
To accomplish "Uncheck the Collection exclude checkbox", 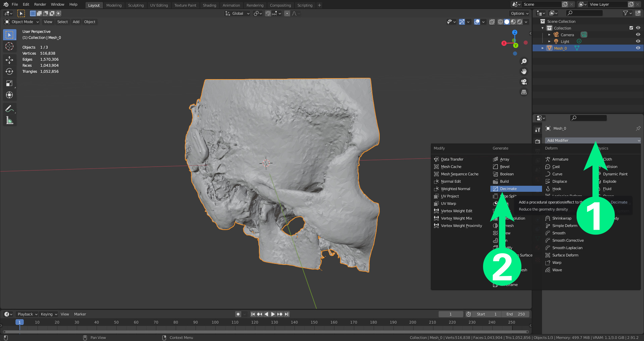I will 631,28.
